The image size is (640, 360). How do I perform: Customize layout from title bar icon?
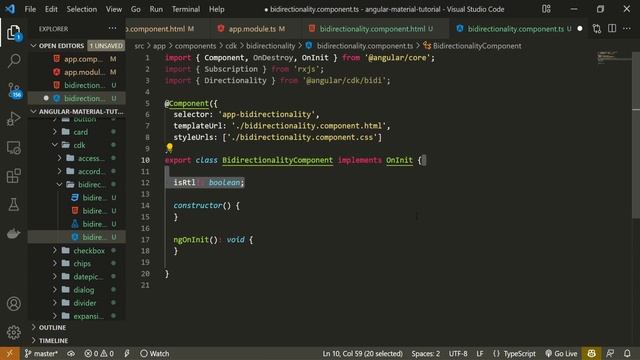(546, 9)
